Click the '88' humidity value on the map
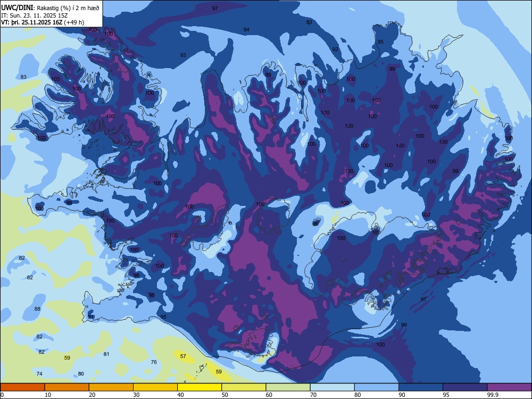The image size is (532, 399). point(37,309)
